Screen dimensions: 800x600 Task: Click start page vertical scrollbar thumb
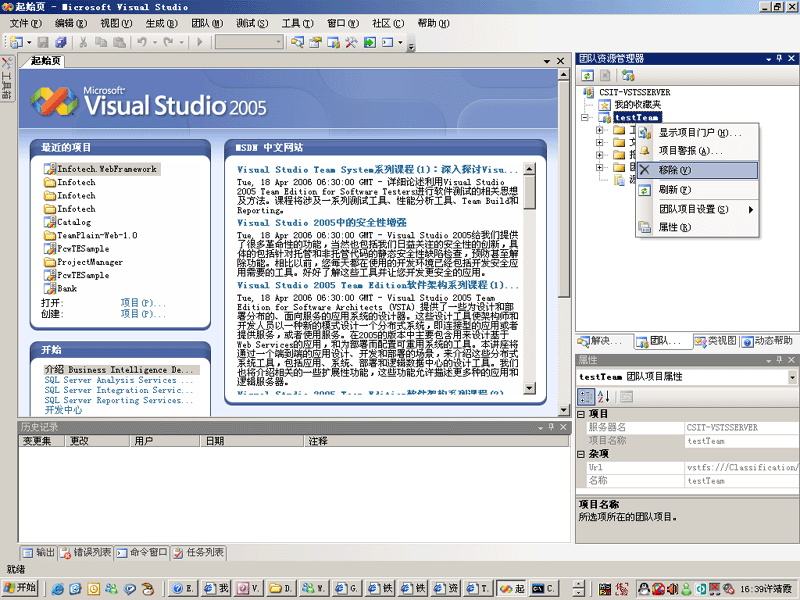tap(563, 188)
